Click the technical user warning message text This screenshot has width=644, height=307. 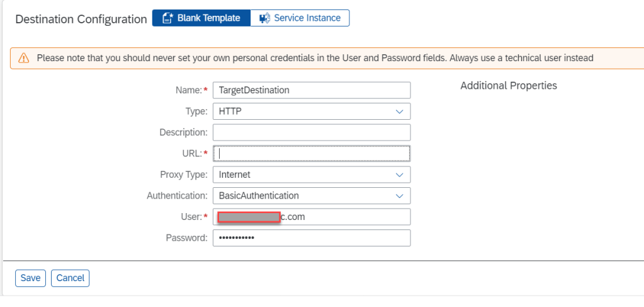315,58
